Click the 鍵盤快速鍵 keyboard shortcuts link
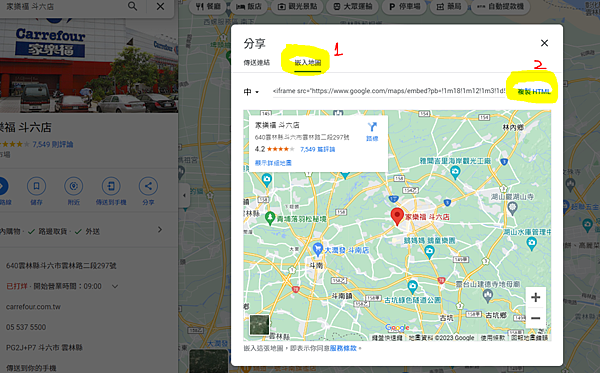The width and height of the screenshot is (600, 373). [x=387, y=338]
